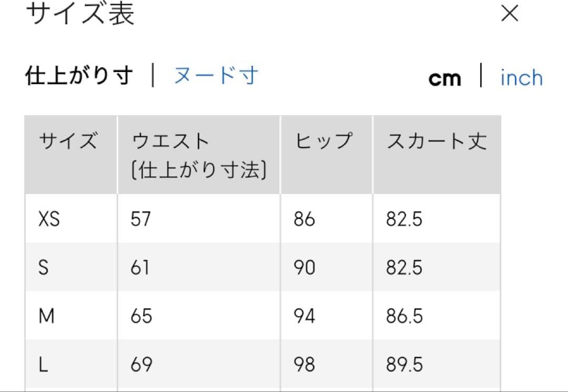568x392 pixels.
Task: Select the L size row label
Action: (x=44, y=365)
